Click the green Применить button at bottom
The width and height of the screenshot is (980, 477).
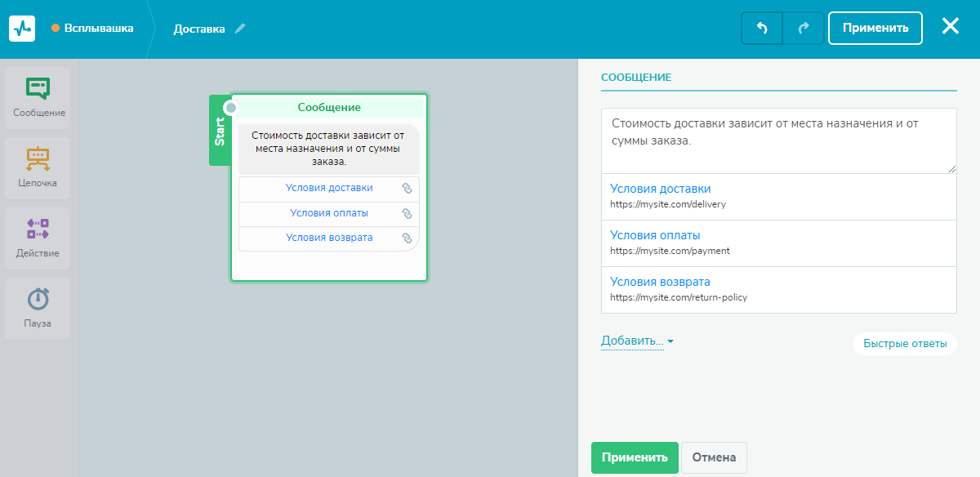[635, 457]
